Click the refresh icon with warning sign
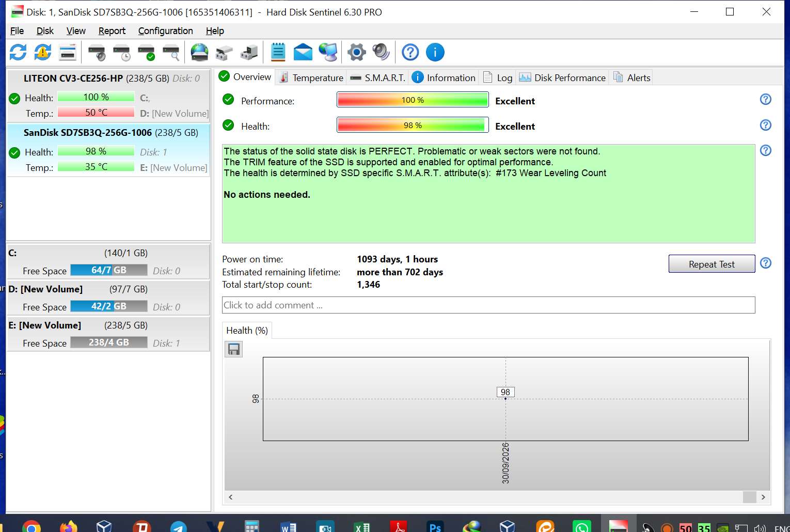790x532 pixels. (43, 52)
